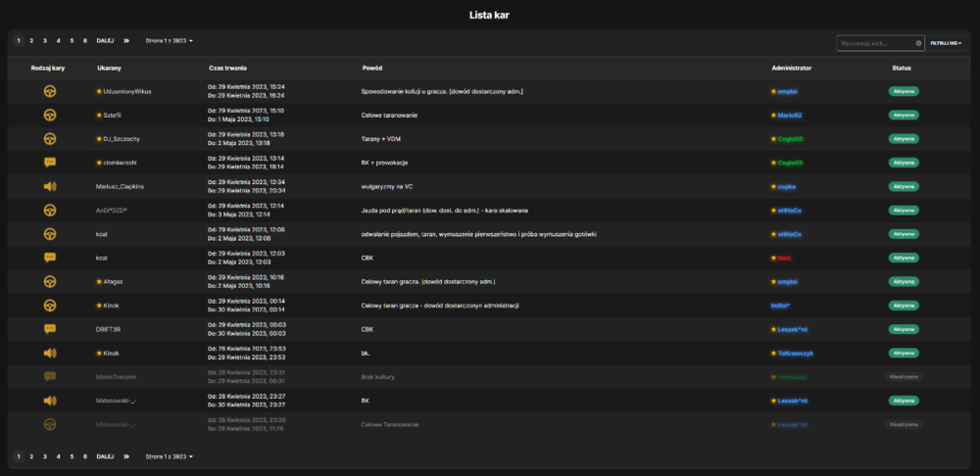Click the chat bubble icon for DRIFT3R
Screen dimensions: 980x476
(x=50, y=329)
